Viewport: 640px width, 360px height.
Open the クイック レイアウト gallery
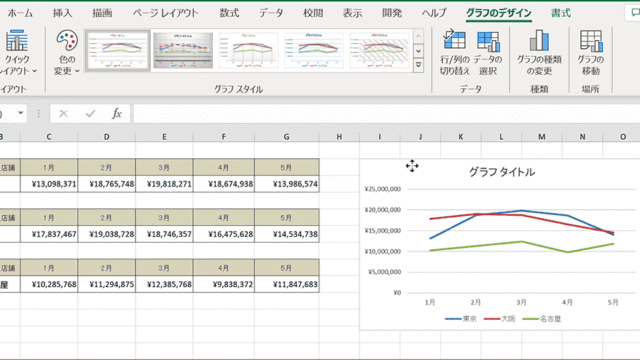(17, 52)
